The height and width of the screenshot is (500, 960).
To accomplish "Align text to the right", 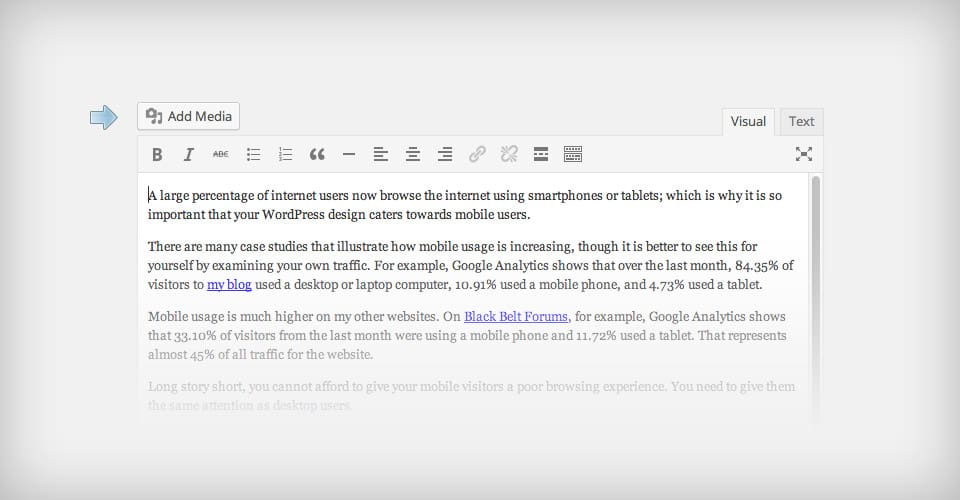I will coord(445,154).
